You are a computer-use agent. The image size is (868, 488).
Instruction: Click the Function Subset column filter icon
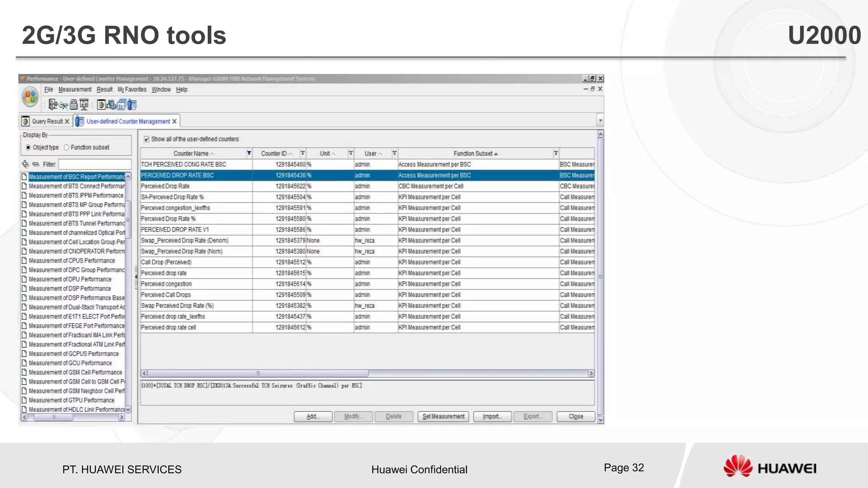click(x=556, y=153)
